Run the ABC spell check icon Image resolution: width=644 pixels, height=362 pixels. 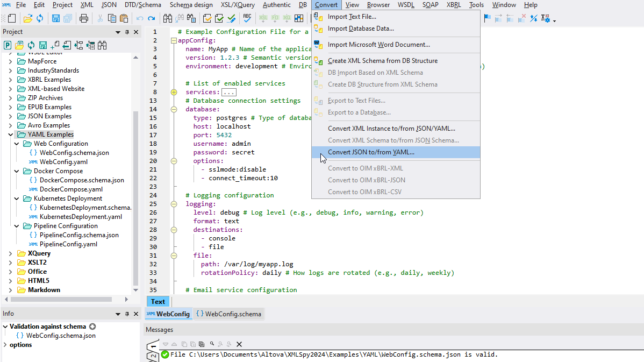[x=247, y=18]
